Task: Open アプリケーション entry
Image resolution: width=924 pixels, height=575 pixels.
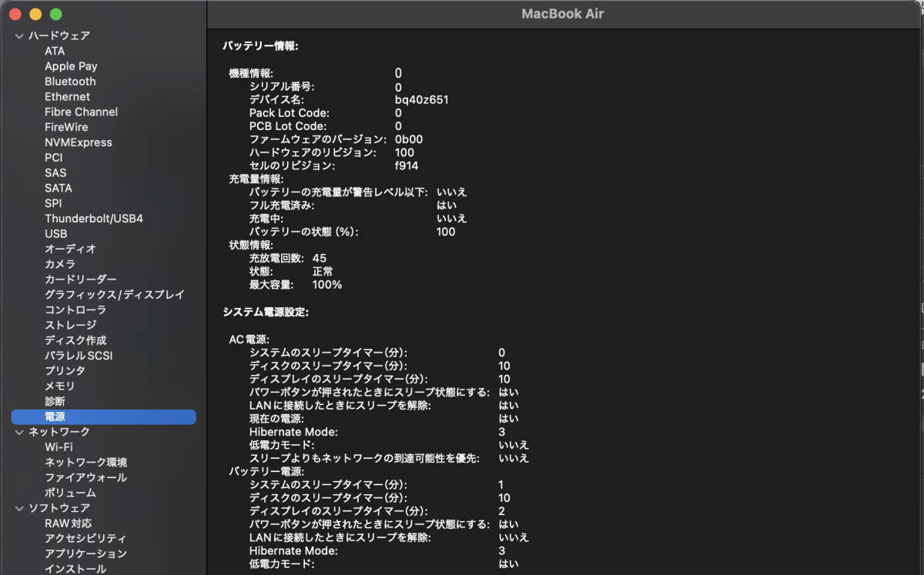Action: tap(85, 553)
